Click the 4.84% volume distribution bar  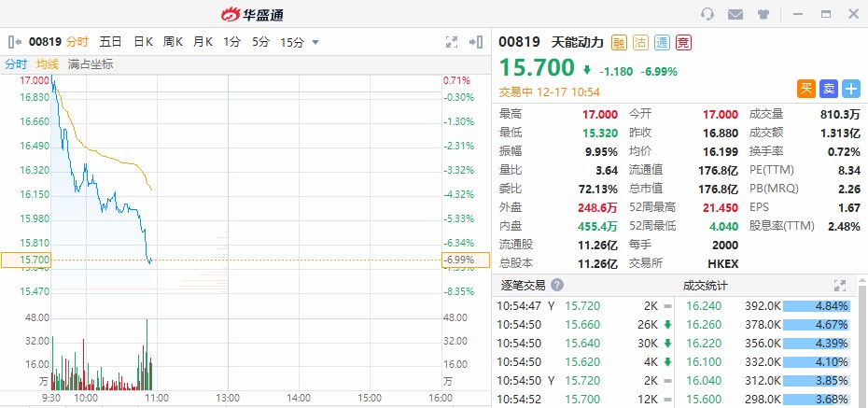(x=817, y=305)
